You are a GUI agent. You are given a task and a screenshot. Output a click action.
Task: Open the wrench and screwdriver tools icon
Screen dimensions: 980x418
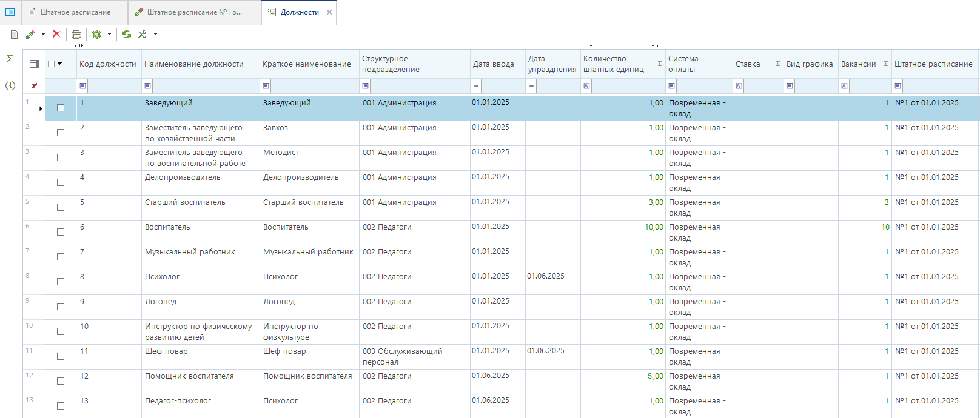143,35
